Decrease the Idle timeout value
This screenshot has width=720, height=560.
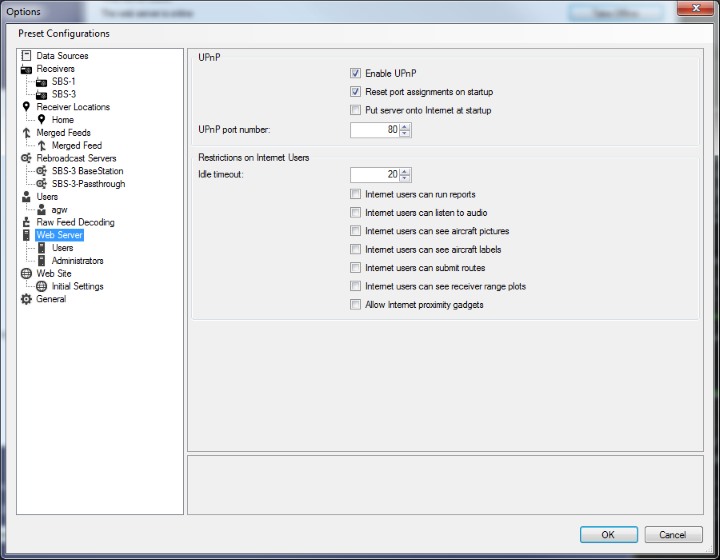[x=405, y=178]
